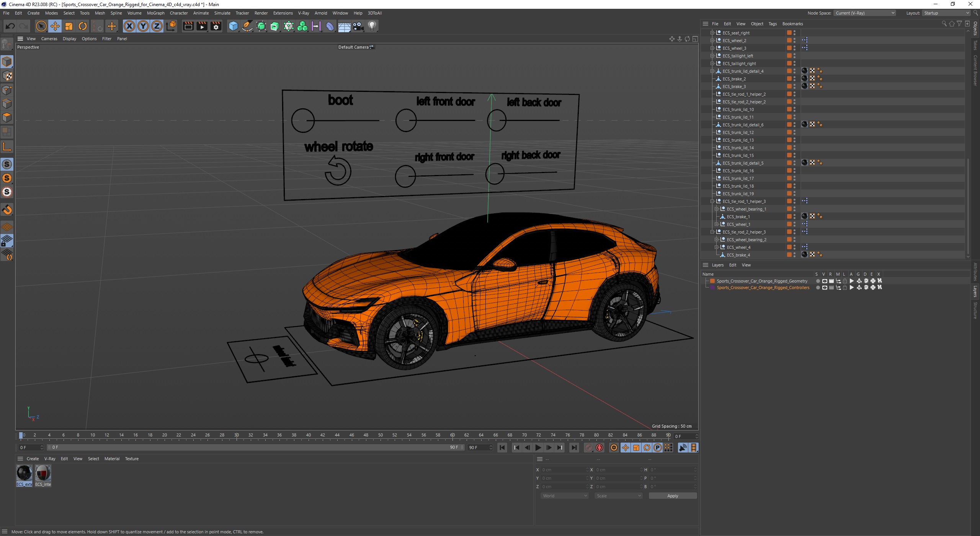This screenshot has height=536, width=980.
Task: Toggle Autokeying red button
Action: tap(599, 448)
